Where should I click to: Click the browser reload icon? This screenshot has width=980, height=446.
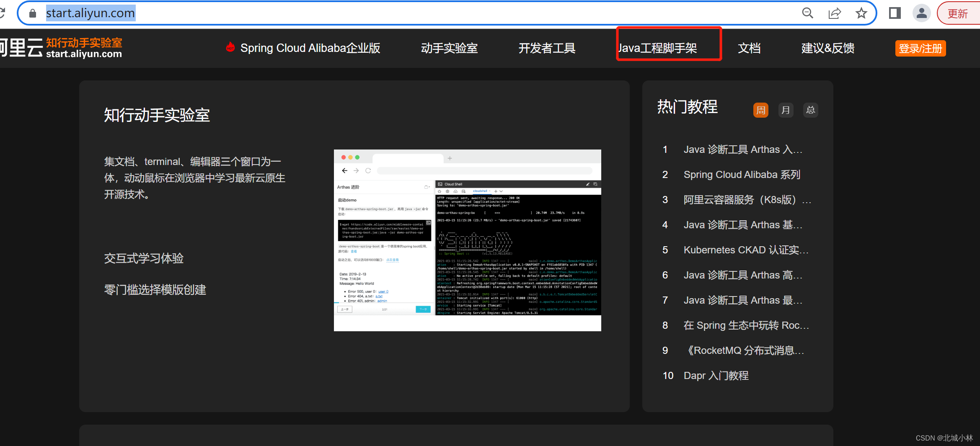[2, 13]
